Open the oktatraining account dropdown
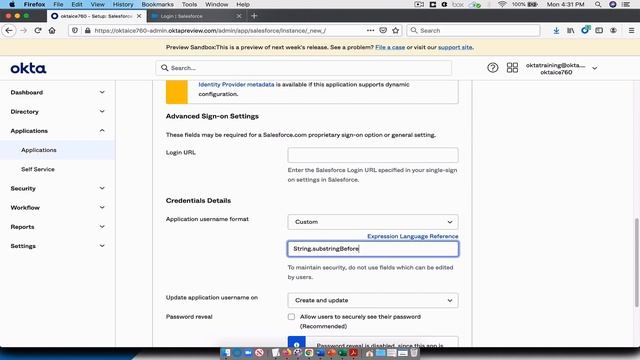The height and width of the screenshot is (360, 640). 562,68
